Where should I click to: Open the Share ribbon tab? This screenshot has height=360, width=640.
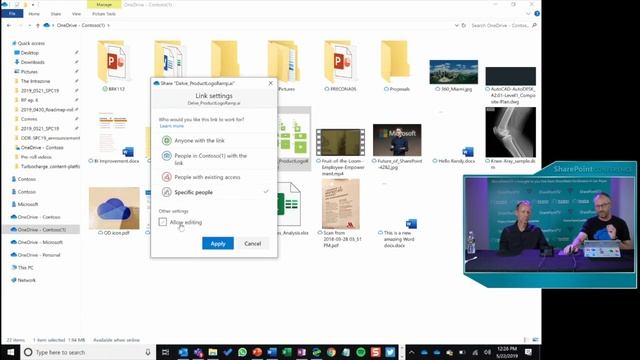point(56,13)
